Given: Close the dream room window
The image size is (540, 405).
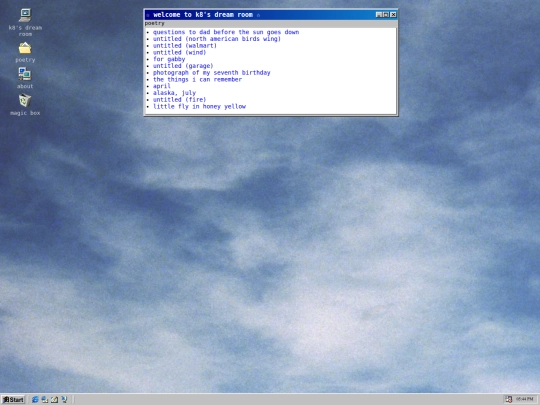Looking at the screenshot, I should click(393, 14).
